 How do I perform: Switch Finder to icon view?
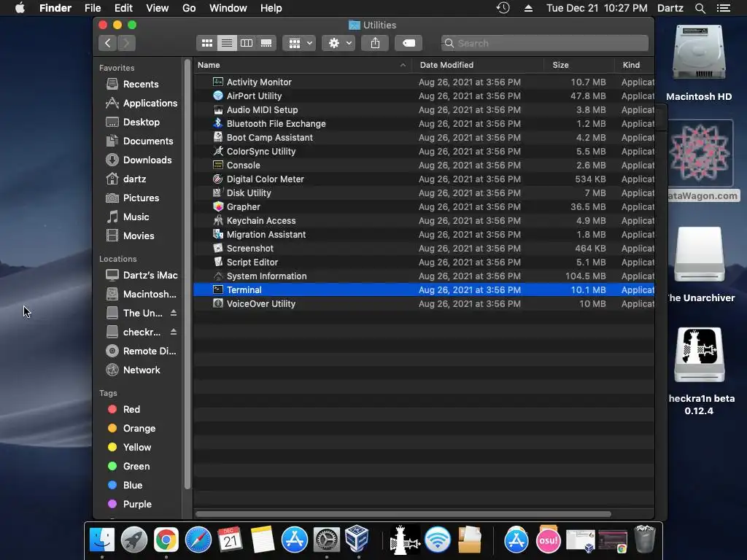click(206, 43)
